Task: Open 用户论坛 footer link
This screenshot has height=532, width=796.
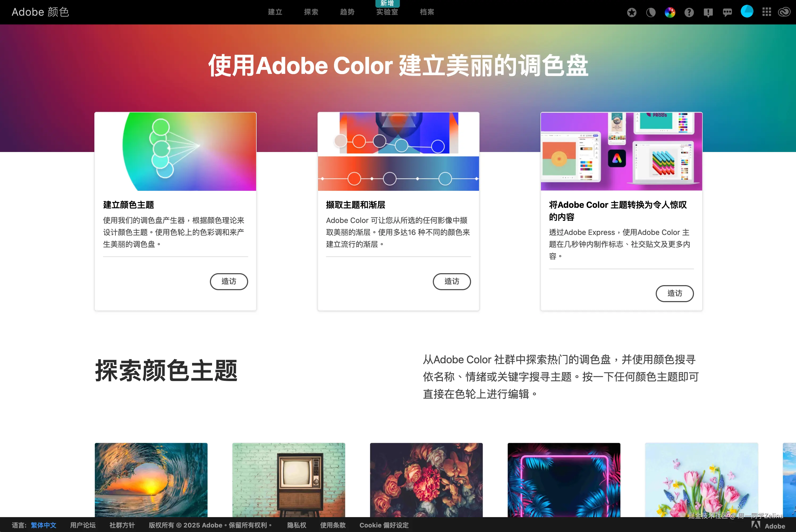Action: pos(83,525)
